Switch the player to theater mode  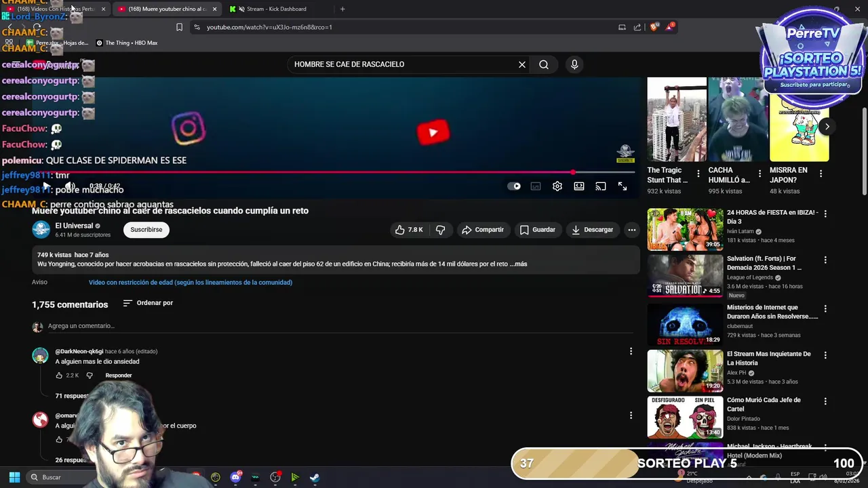click(x=579, y=186)
